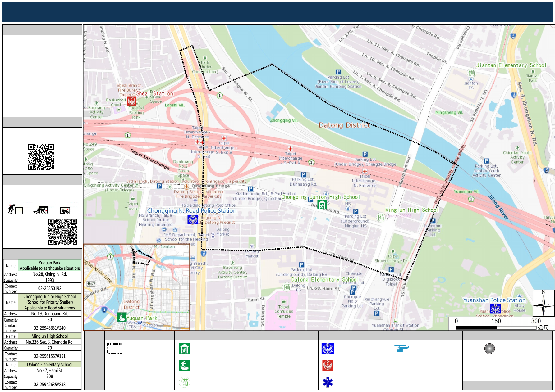Screen dimensions: 555x392
Task: Click the 'No.19, Dunhuang Rd.' address cell
Action: pos(50,314)
